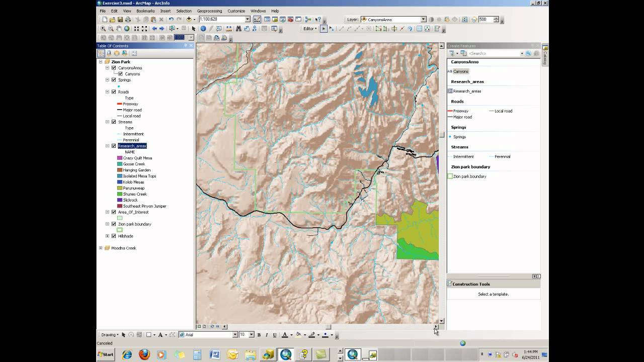Screen dimensions: 644x362
Task: Click the Underline formatting button
Action: coord(275,335)
